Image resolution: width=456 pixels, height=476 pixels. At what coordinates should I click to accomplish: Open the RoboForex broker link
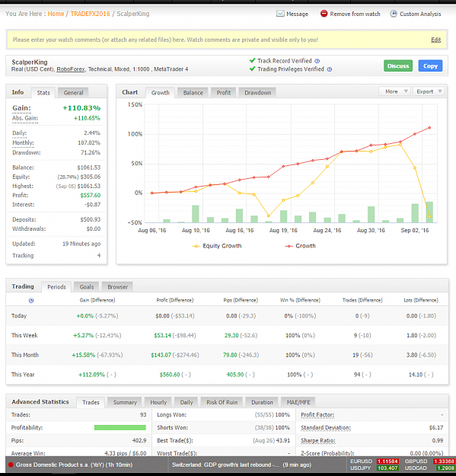point(71,69)
